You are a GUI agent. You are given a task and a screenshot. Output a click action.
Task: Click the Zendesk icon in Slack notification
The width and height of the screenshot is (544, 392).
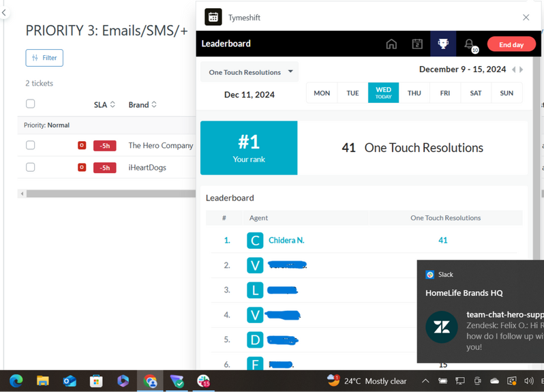(x=442, y=327)
